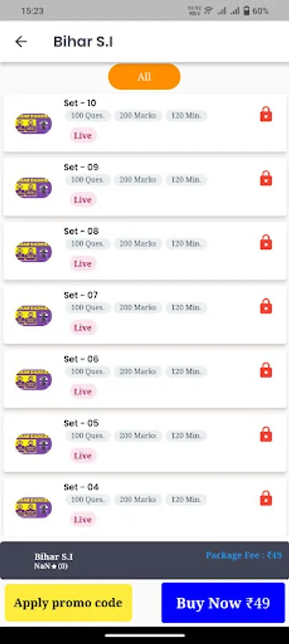This screenshot has height=644, width=289.
Task: Select the orange All filter tab
Action: (144, 77)
